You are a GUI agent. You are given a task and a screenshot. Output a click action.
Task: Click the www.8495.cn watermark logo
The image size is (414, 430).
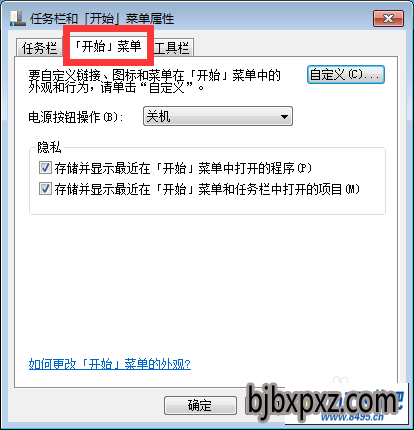tap(352, 417)
